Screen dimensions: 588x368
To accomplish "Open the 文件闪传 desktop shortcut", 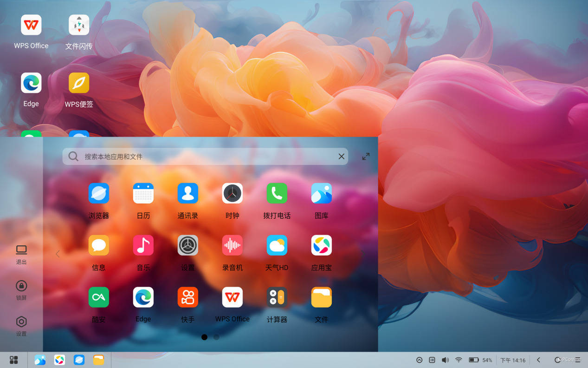I will click(x=79, y=25).
